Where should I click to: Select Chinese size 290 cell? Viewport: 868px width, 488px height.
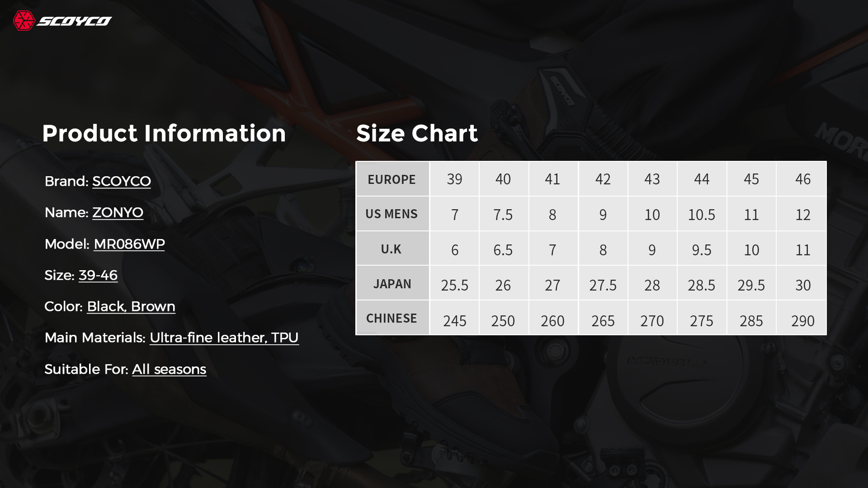(802, 318)
